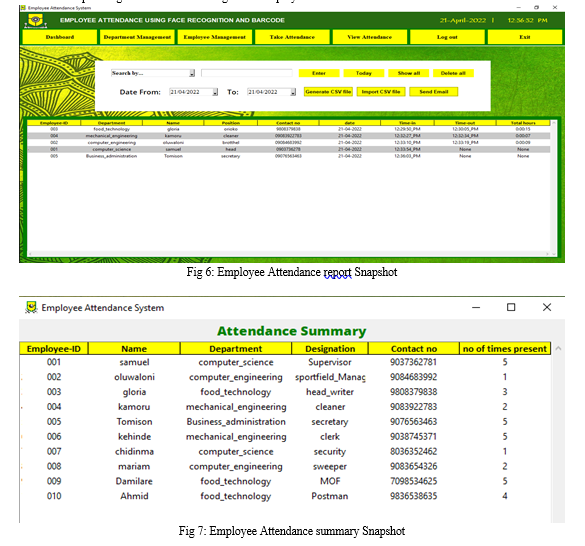Filter attendance with Today button

(x=364, y=73)
